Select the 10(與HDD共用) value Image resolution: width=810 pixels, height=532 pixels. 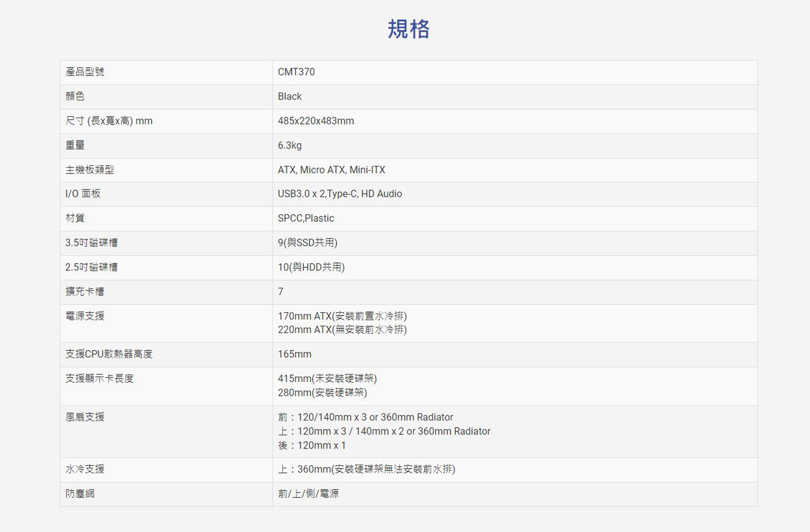311,267
